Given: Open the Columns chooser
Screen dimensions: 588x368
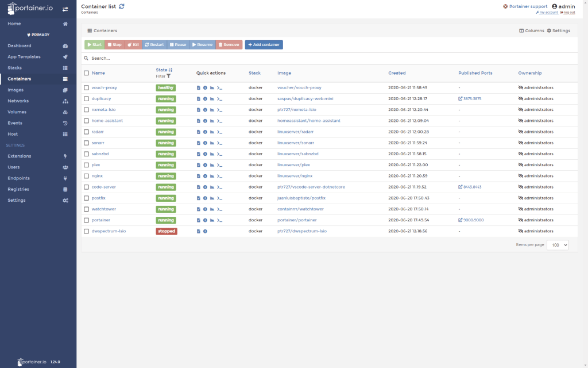Looking at the screenshot, I should click(531, 30).
